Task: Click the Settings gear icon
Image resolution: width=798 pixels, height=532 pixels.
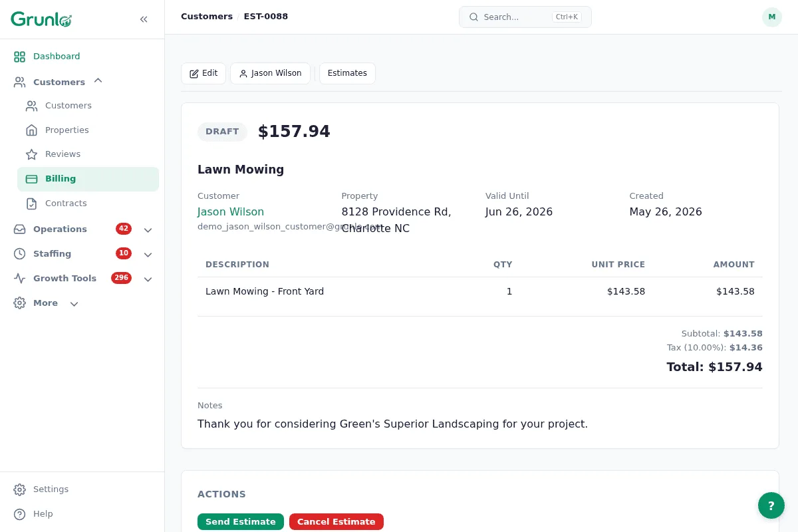Action: click(x=20, y=489)
